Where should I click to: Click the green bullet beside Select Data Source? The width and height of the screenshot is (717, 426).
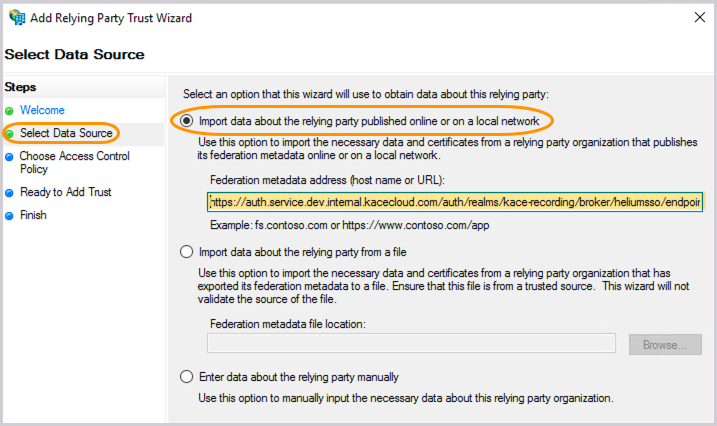10,133
